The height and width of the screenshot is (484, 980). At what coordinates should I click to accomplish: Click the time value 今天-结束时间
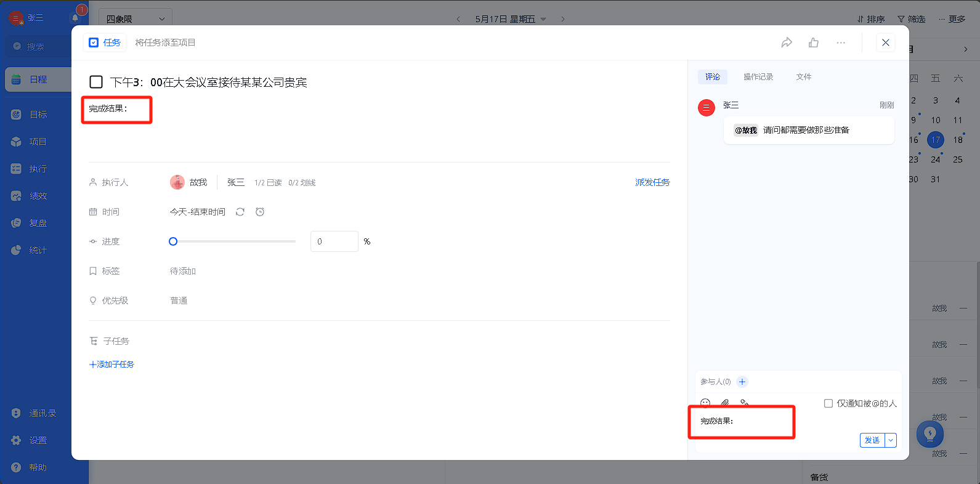click(x=198, y=212)
